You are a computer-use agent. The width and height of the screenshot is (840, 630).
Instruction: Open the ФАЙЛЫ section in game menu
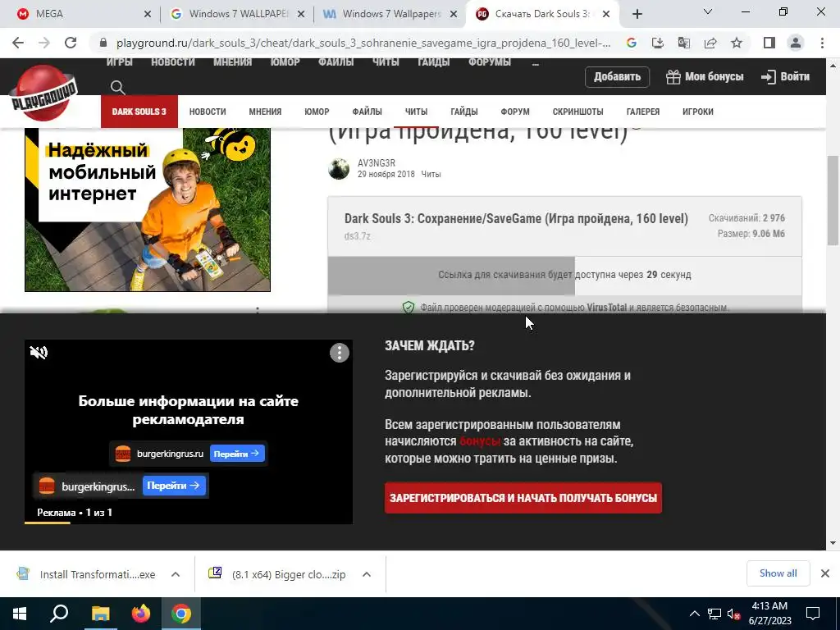coord(367,112)
